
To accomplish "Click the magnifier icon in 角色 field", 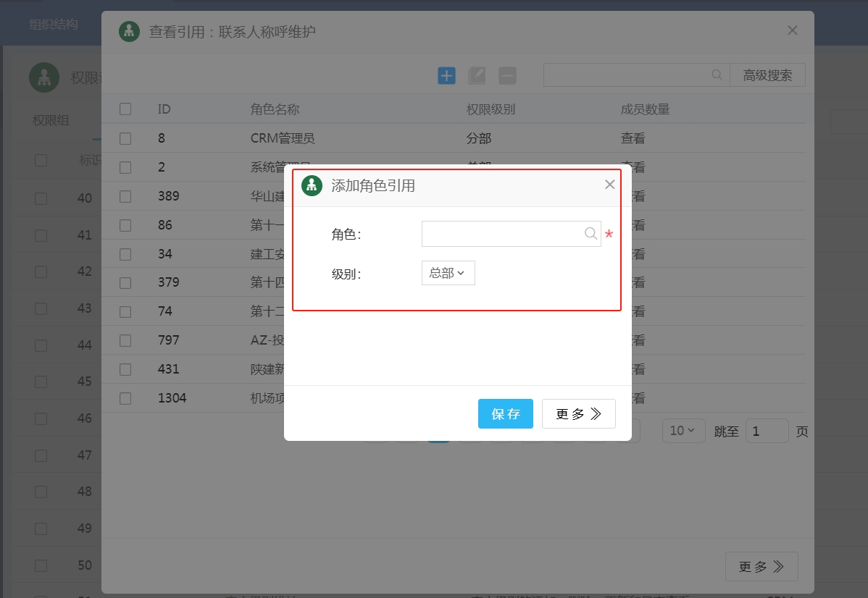I will coord(591,233).
